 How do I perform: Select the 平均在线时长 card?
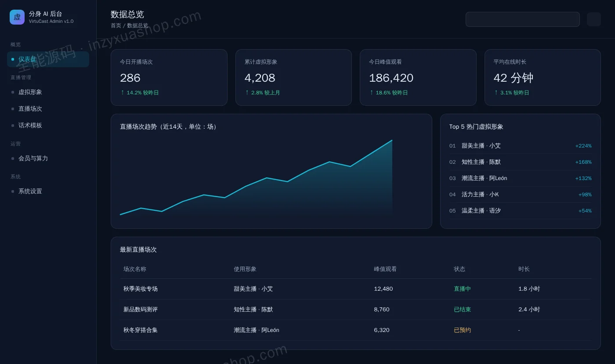pos(543,77)
